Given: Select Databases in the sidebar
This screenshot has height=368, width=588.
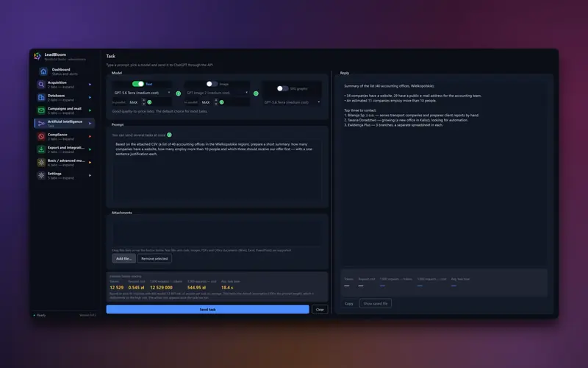Looking at the screenshot, I should 65,98.
